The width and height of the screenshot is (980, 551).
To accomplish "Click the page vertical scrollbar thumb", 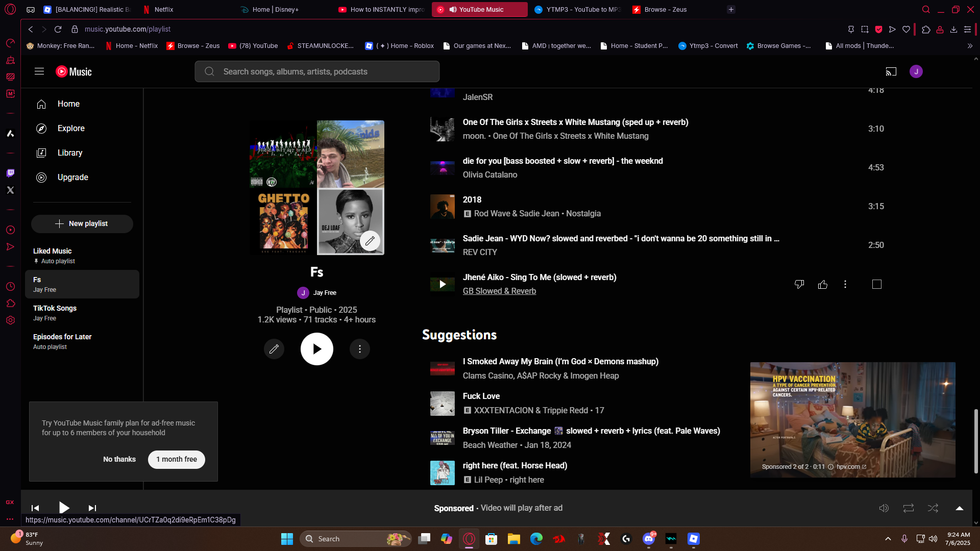I will click(976, 441).
